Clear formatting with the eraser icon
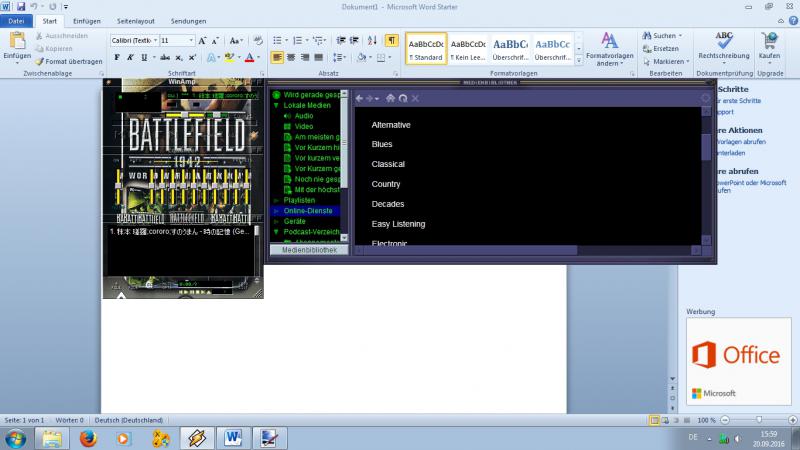The height and width of the screenshot is (450, 800). click(x=258, y=40)
